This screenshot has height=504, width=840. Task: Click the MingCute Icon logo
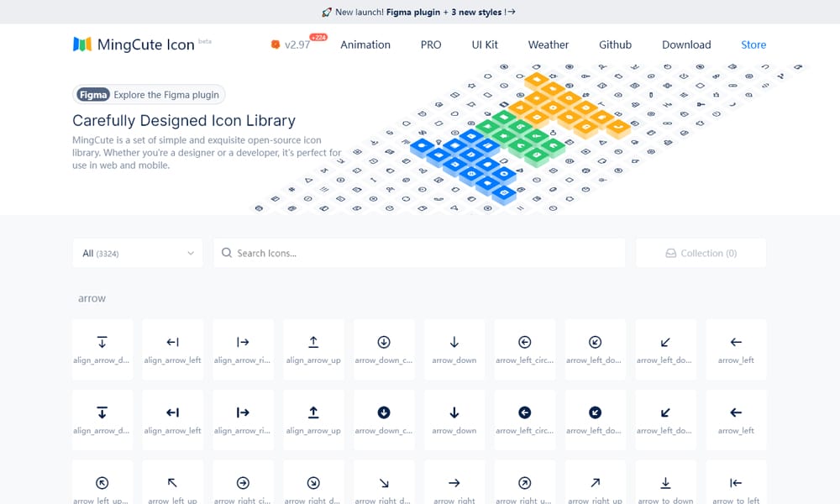click(134, 45)
